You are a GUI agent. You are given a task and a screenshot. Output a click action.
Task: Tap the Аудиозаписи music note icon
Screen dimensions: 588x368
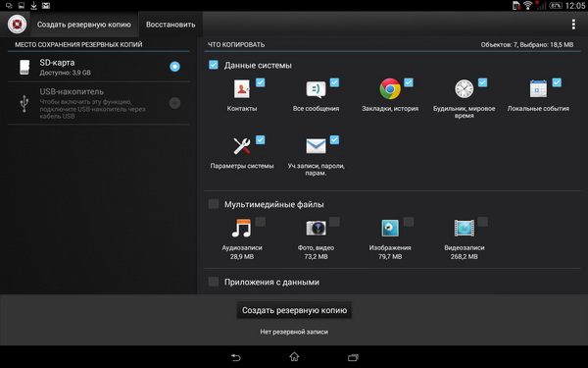pyautogui.click(x=242, y=228)
